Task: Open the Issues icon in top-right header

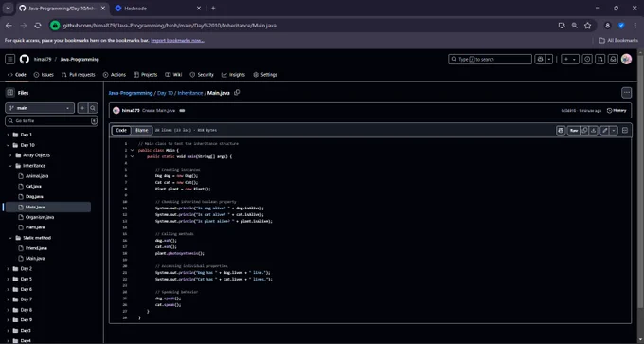Action: [588, 59]
